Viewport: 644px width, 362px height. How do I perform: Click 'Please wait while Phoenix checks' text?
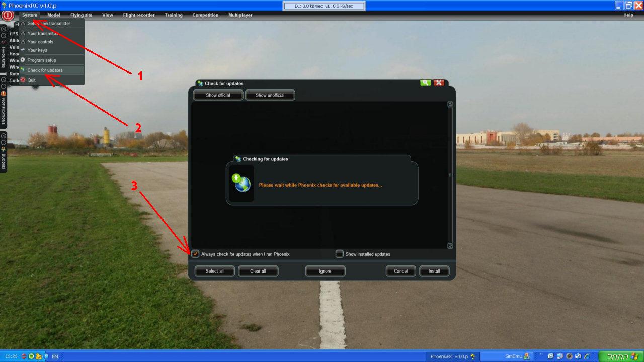[x=320, y=185]
